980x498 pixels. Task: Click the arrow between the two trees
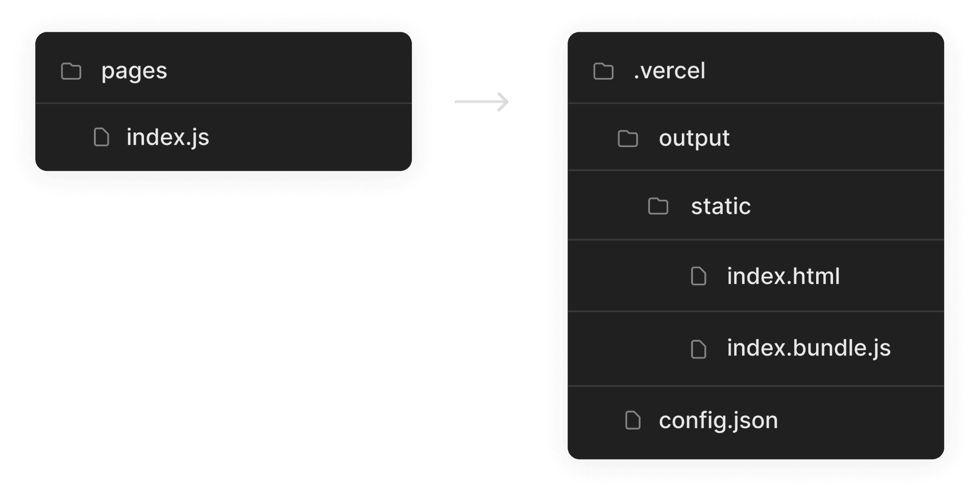(x=482, y=102)
